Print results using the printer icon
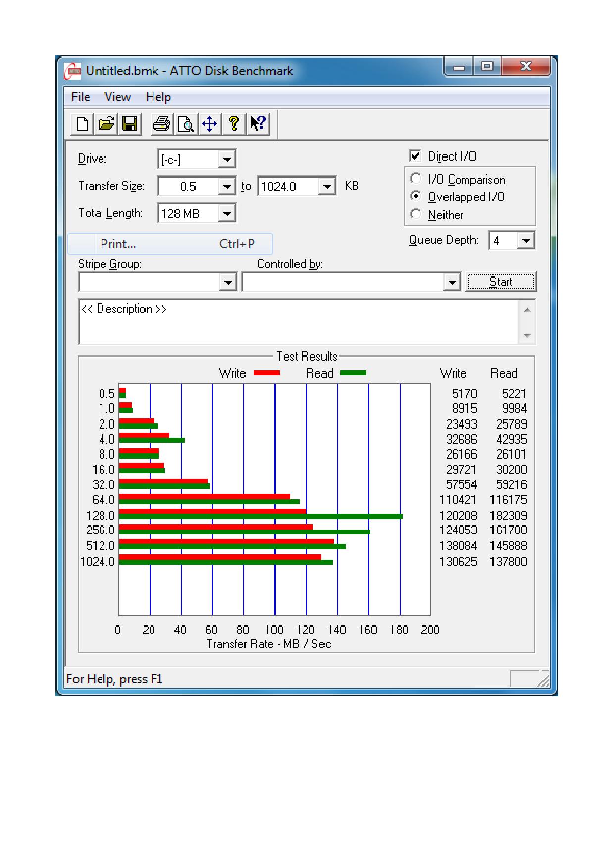 tap(161, 124)
